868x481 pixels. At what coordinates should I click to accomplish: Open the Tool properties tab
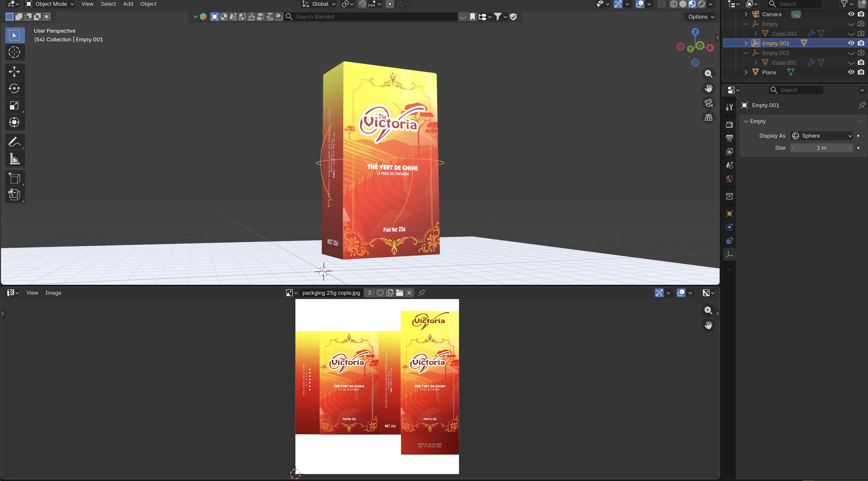tap(729, 107)
